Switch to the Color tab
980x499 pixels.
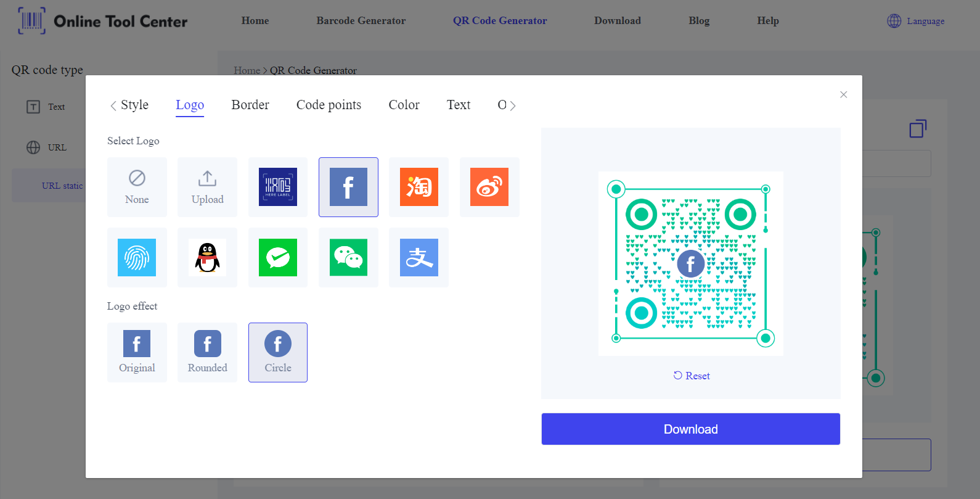[404, 105]
